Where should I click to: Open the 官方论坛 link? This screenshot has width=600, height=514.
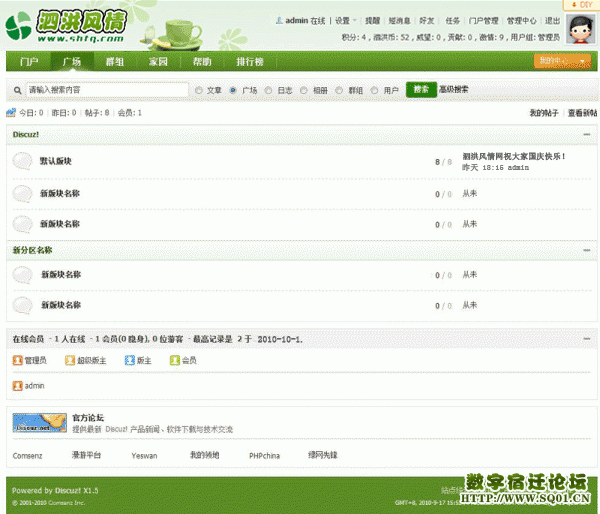[88, 418]
